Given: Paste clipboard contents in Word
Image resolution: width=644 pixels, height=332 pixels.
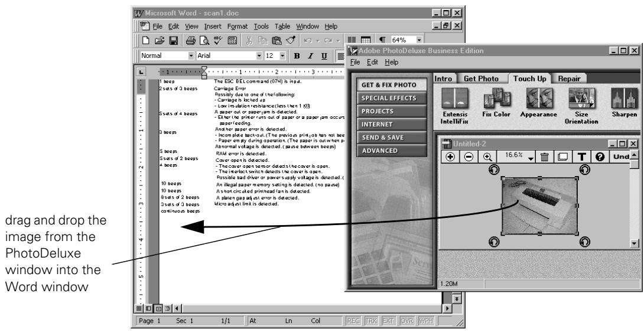Looking at the screenshot, I should [x=277, y=40].
